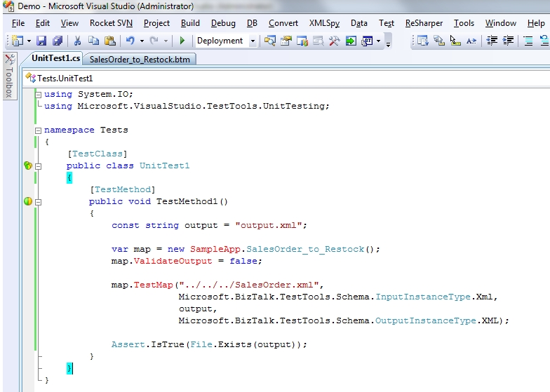The width and height of the screenshot is (550, 392).
Task: Open the Convert menu
Action: pos(283,23)
